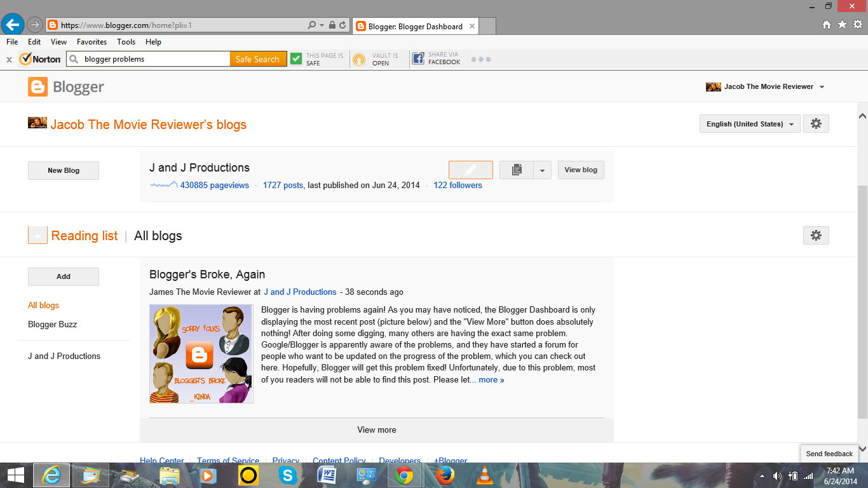Open the Norton toolbar three-dots overflow
The width and height of the screenshot is (868, 488).
pos(481,59)
